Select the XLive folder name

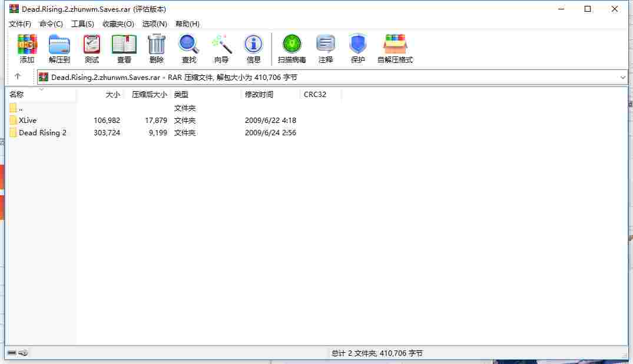(x=28, y=120)
